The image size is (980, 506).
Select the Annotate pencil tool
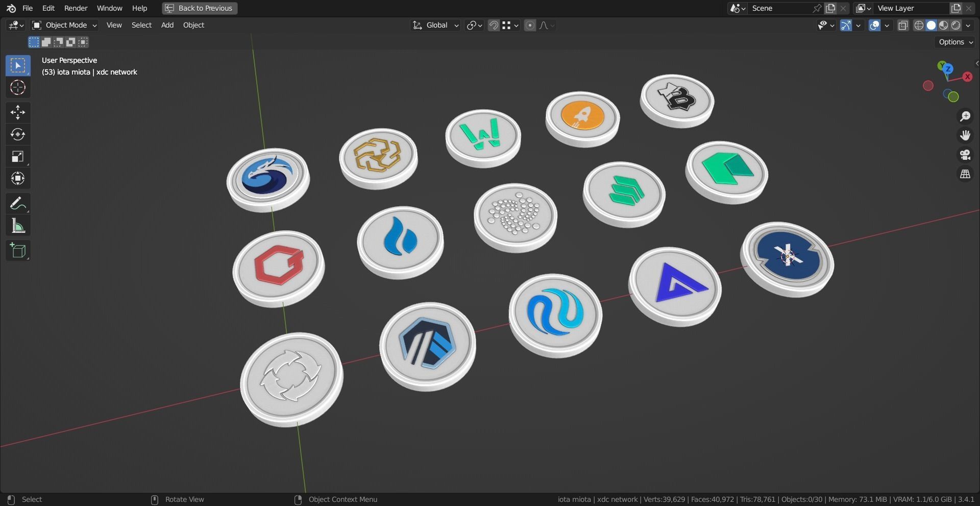pyautogui.click(x=18, y=203)
